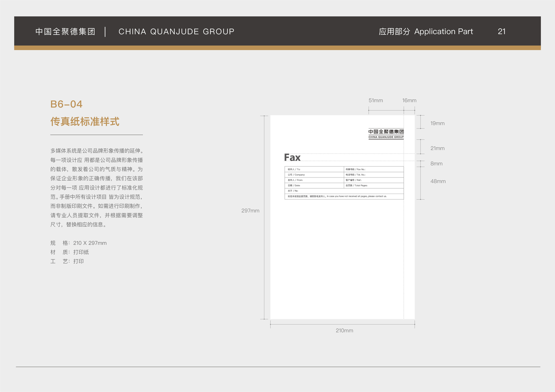This screenshot has height=392, width=555.
Task: Select the code heading "B6-04"
Action: click(67, 104)
